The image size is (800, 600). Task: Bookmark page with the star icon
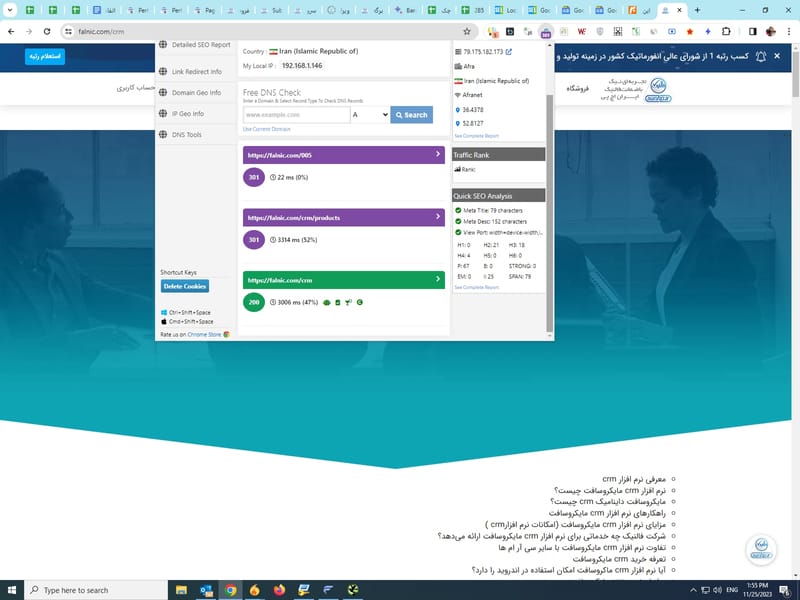(x=466, y=32)
